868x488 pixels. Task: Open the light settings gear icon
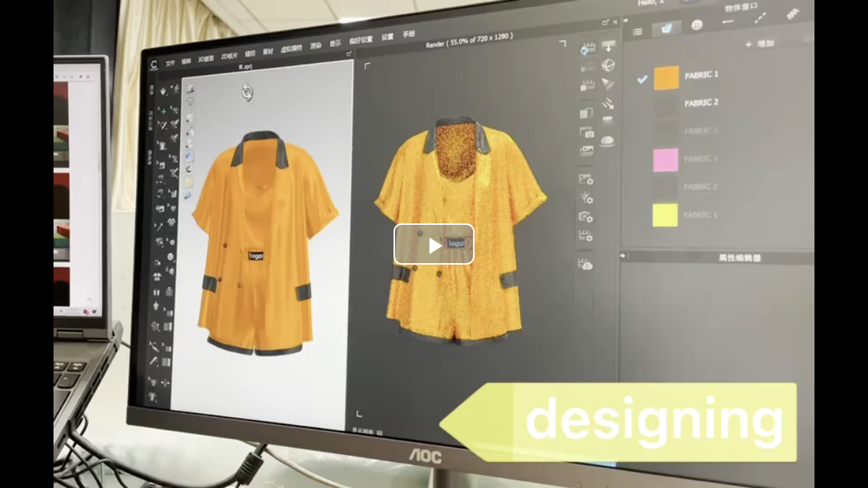(x=586, y=197)
